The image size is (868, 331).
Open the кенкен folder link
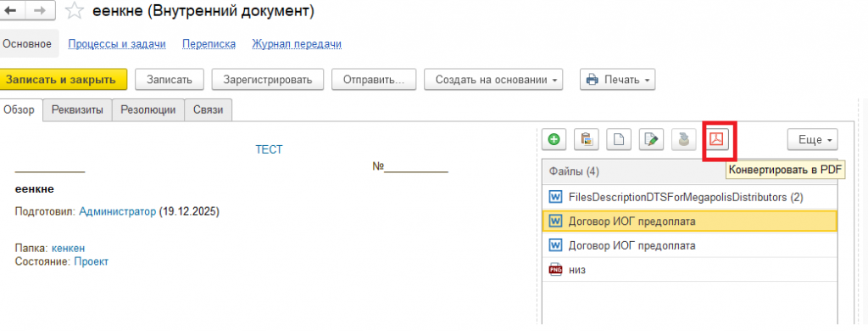[x=68, y=249]
